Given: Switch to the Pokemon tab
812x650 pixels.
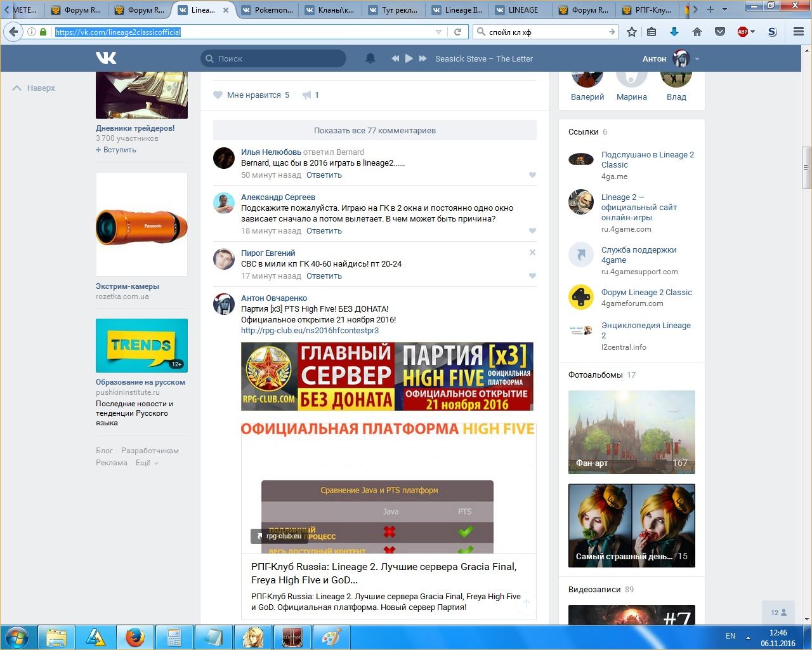Looking at the screenshot, I should pyautogui.click(x=266, y=10).
